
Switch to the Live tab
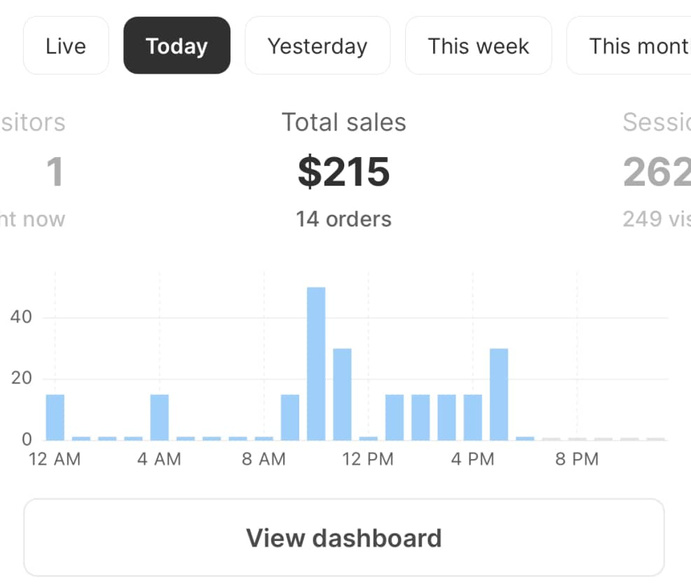65,46
